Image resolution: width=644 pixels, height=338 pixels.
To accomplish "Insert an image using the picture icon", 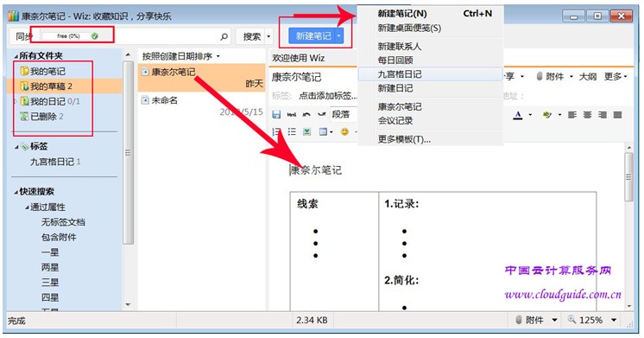I will coord(306,131).
